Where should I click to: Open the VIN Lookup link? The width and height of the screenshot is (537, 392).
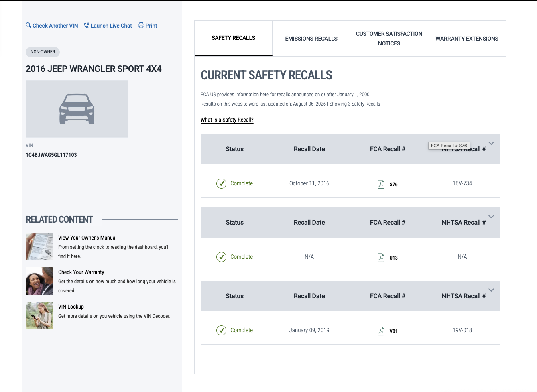pos(71,307)
